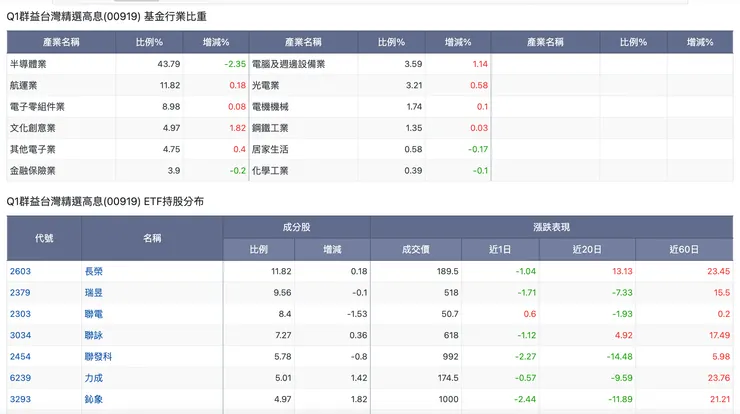Click 聯發科 20-day value -14.48
740x414 pixels.
(x=619, y=356)
